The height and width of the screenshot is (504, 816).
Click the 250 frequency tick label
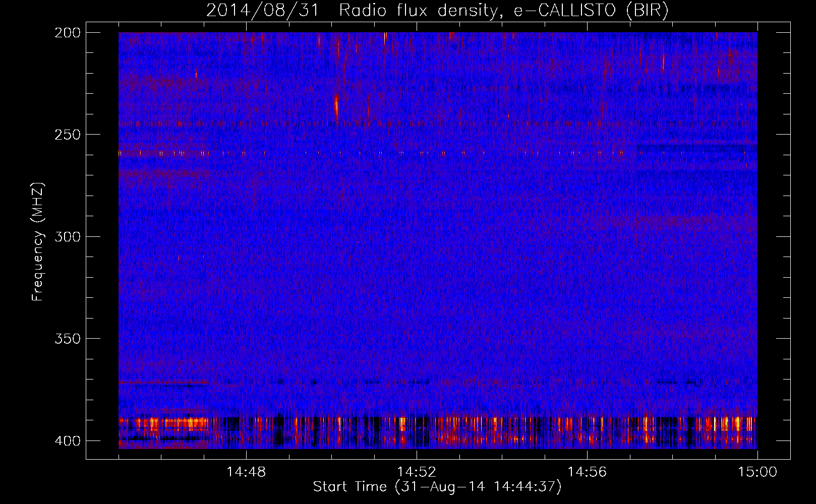click(68, 135)
